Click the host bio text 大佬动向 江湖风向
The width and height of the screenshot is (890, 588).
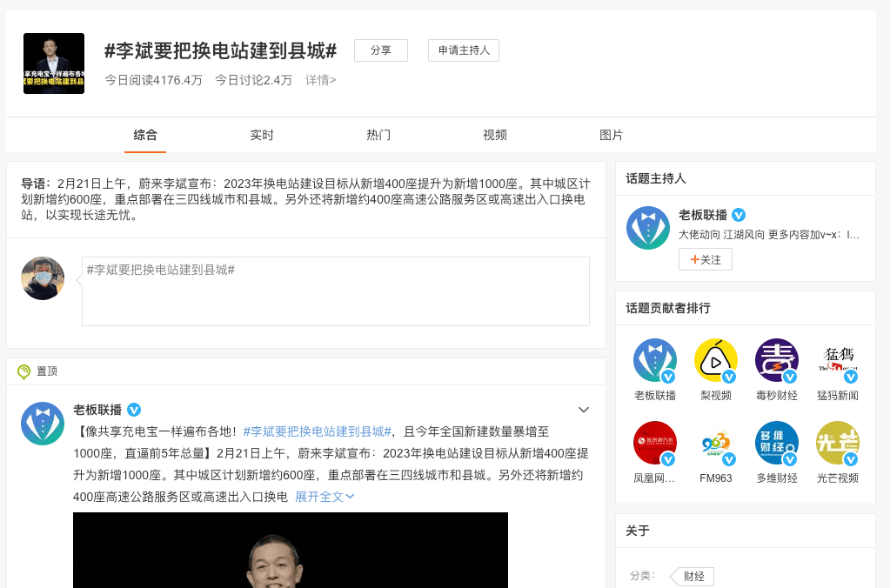tap(721, 234)
